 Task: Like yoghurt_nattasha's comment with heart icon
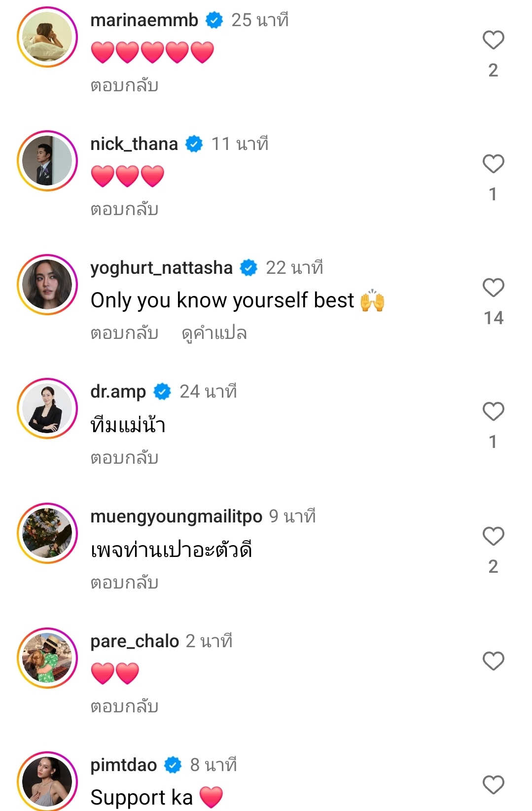[x=493, y=288]
